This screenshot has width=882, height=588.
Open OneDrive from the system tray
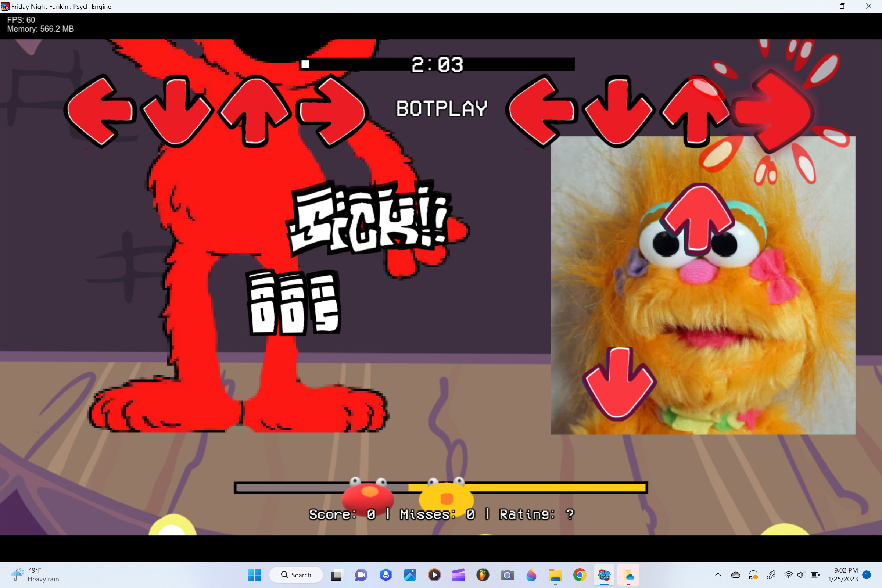pyautogui.click(x=736, y=575)
